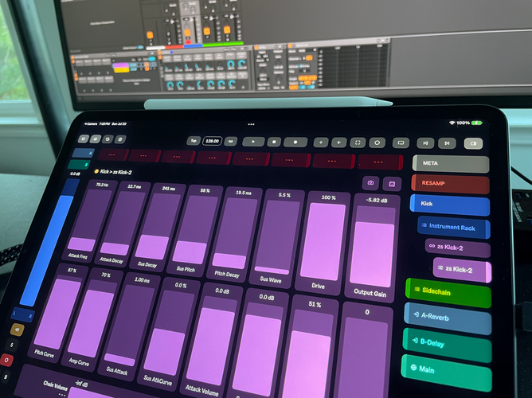
Task: Adjust the Output Gain slider
Action: [372, 247]
